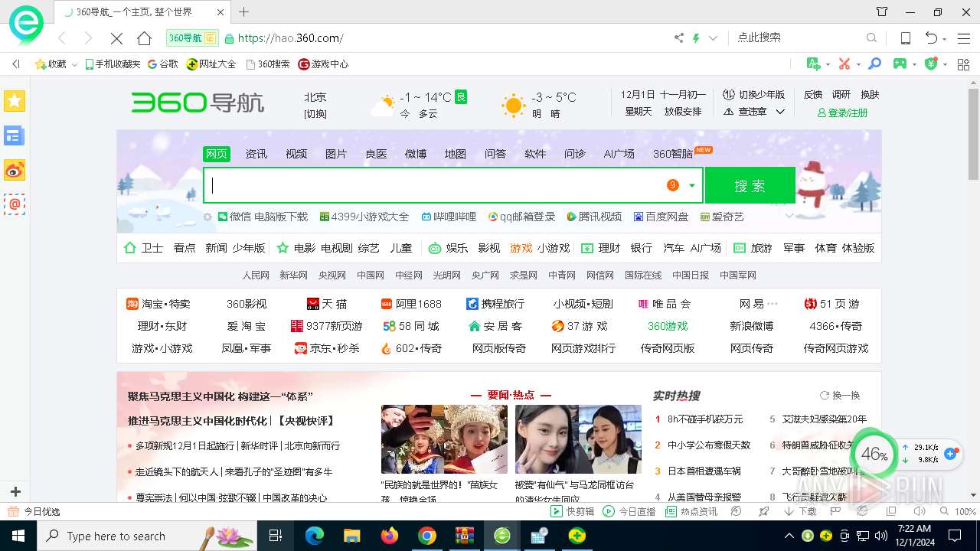Click the green gamepad extension icon
The image size is (980, 551).
[x=900, y=64]
